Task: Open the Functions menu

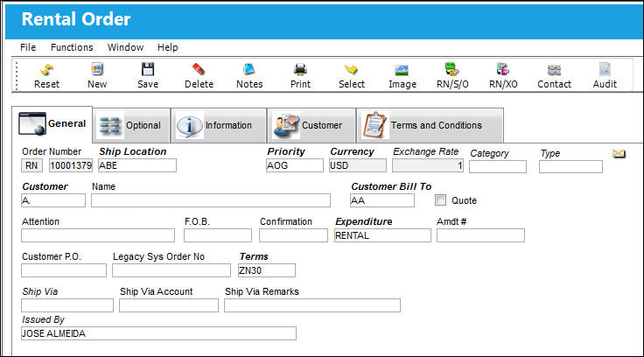Action: coord(72,47)
